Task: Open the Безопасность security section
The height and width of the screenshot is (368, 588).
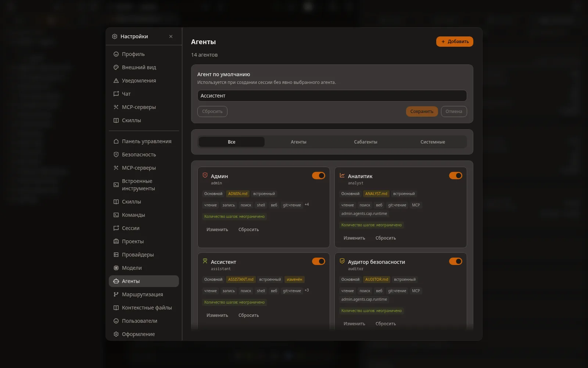Action: click(x=144, y=155)
